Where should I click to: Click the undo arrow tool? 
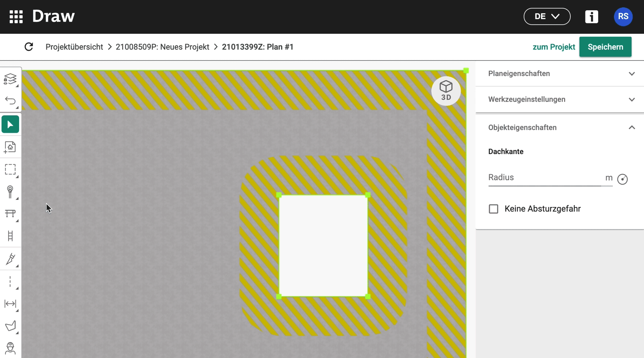click(x=10, y=101)
